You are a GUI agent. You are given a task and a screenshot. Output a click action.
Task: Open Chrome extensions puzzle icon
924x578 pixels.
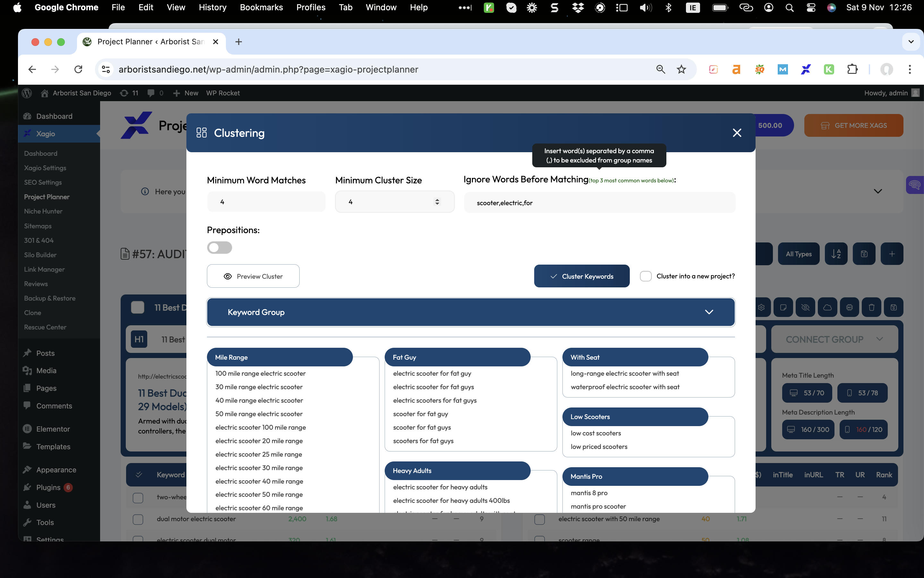(852, 69)
